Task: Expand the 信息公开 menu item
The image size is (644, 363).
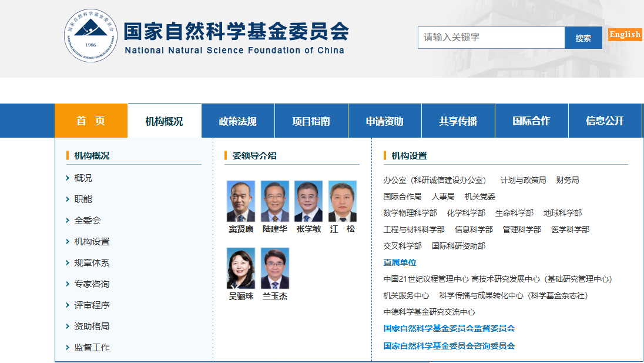Action: 605,121
